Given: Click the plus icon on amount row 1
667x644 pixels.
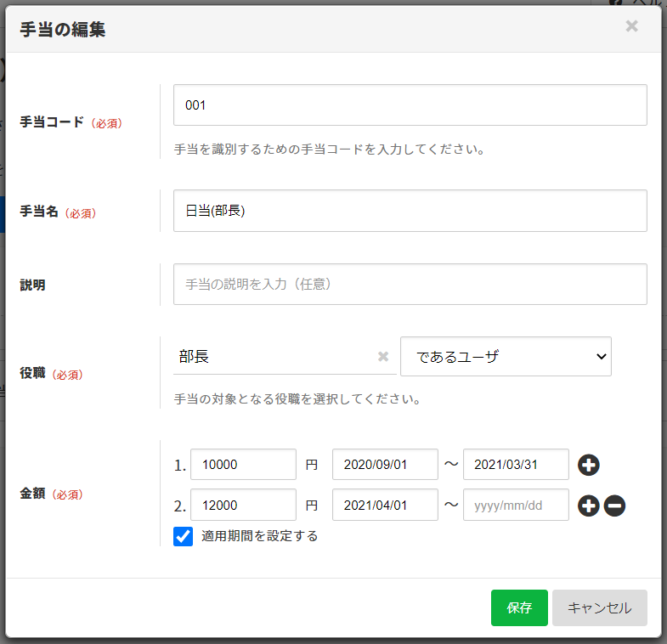Looking at the screenshot, I should point(589,465).
